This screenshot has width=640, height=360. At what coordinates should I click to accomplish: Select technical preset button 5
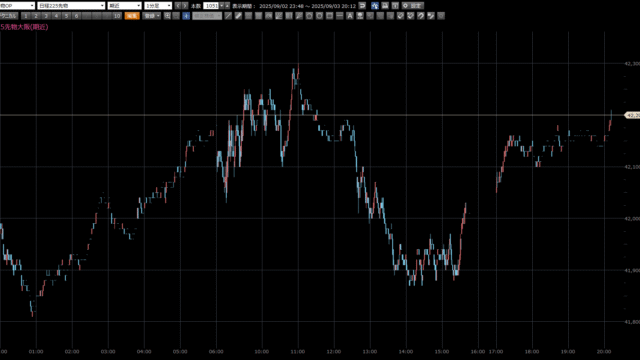[x=66, y=16]
